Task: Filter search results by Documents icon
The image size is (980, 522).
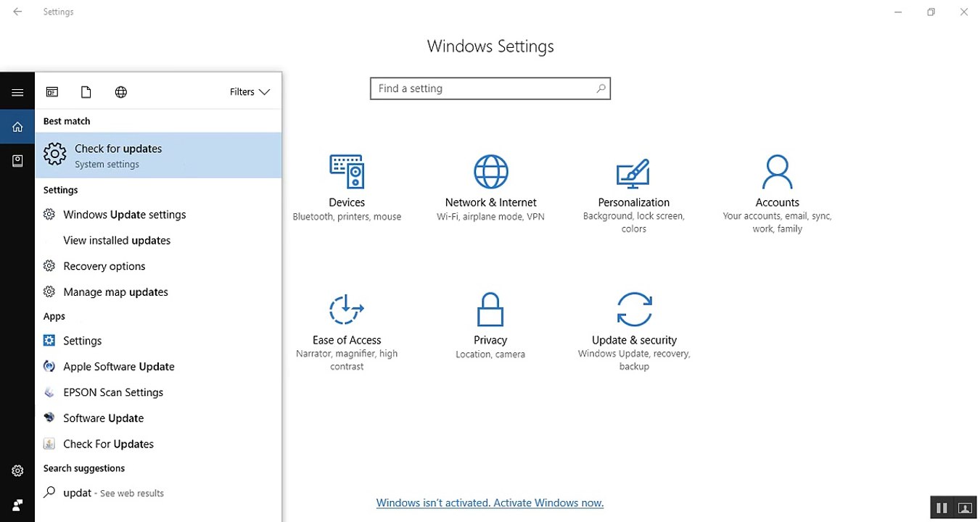Action: [x=86, y=92]
